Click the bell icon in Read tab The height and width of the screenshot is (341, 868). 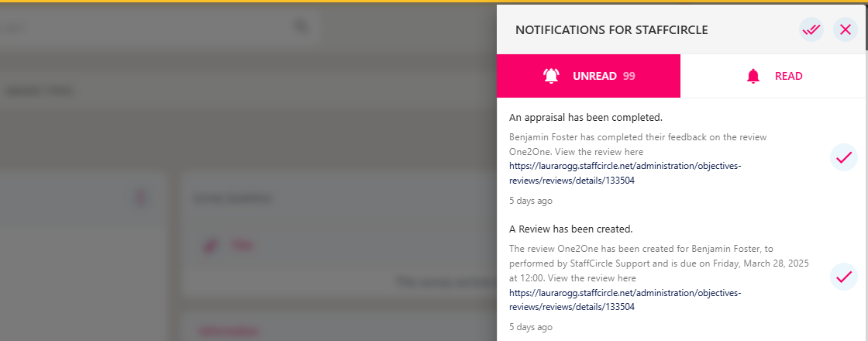point(753,76)
